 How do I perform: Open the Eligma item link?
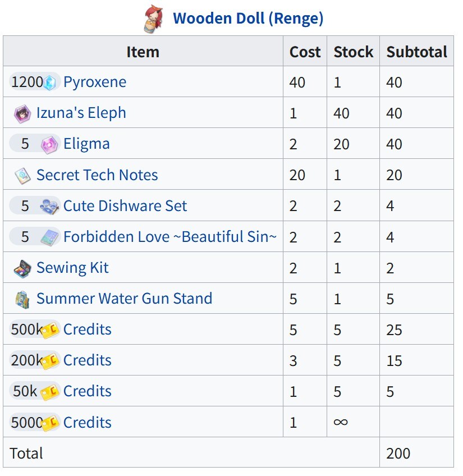tap(86, 144)
